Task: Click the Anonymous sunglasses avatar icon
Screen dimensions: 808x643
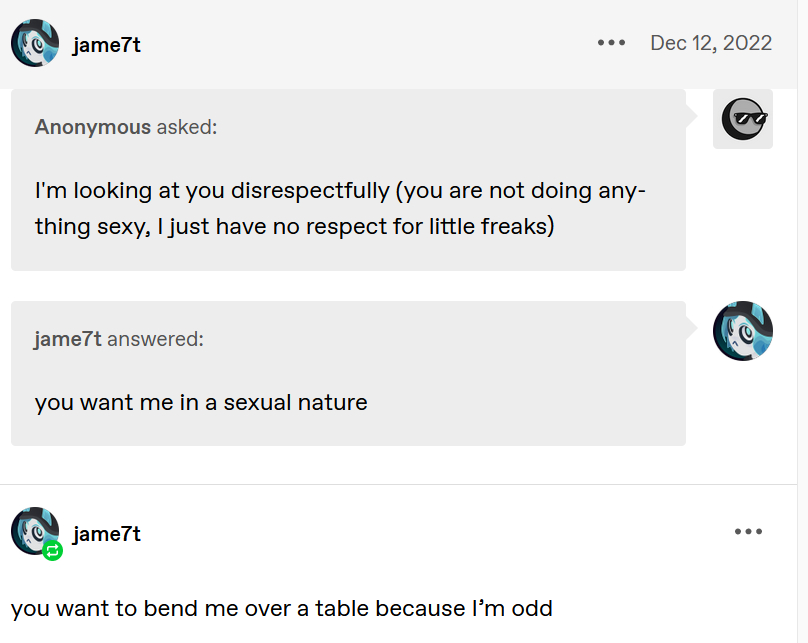Action: coord(743,119)
